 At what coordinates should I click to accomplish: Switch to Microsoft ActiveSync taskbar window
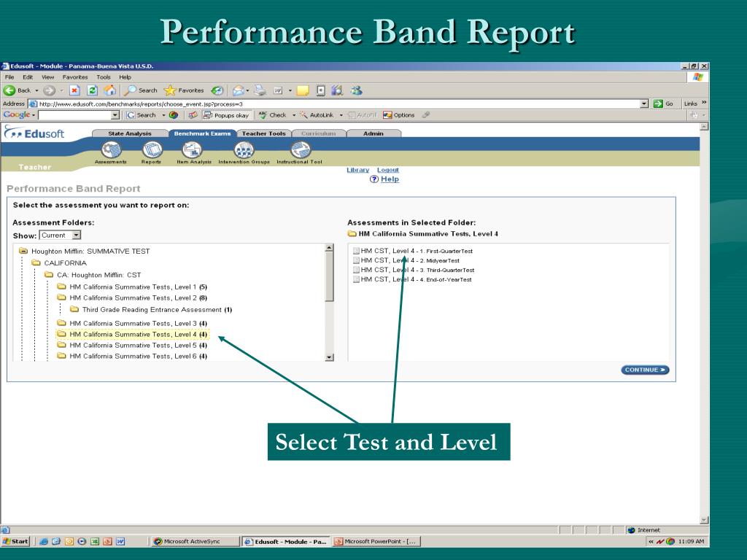coord(195,542)
